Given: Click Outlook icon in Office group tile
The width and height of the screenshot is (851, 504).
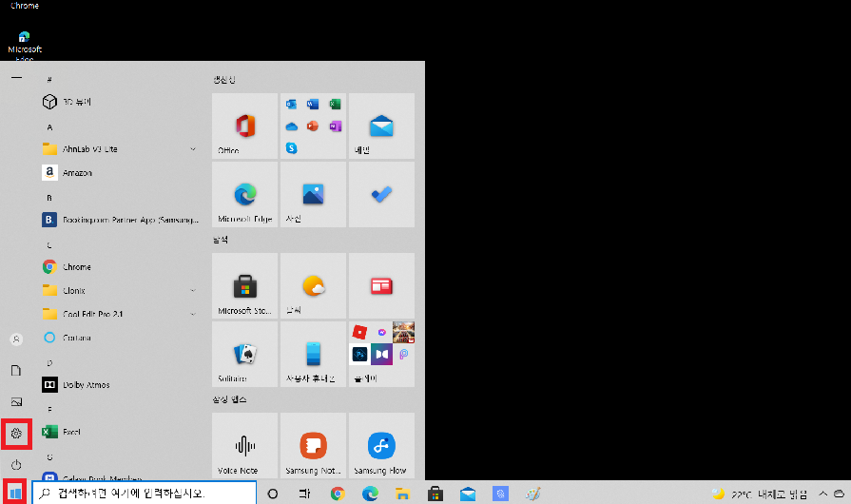Looking at the screenshot, I should click(292, 105).
